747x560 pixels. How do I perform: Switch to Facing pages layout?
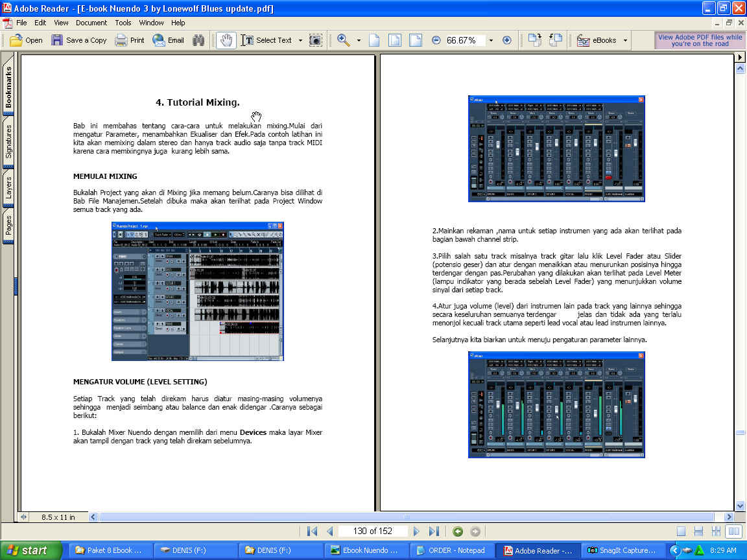(x=734, y=531)
